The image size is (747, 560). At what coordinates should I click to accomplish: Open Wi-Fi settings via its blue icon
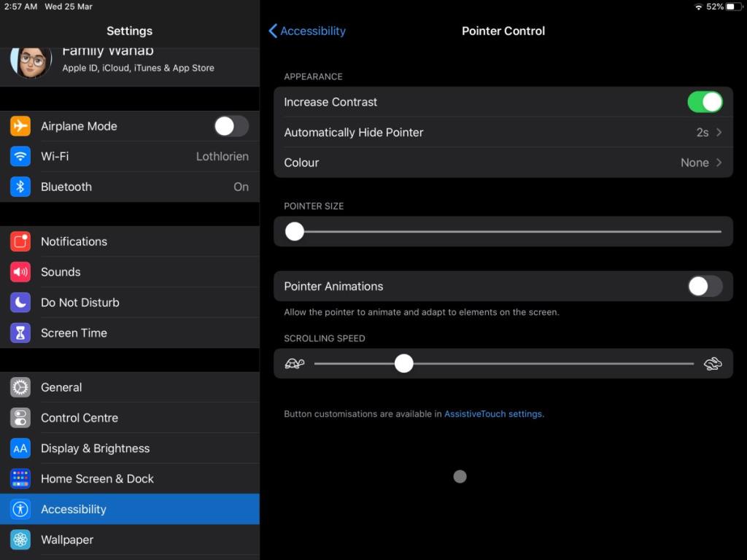pos(20,156)
